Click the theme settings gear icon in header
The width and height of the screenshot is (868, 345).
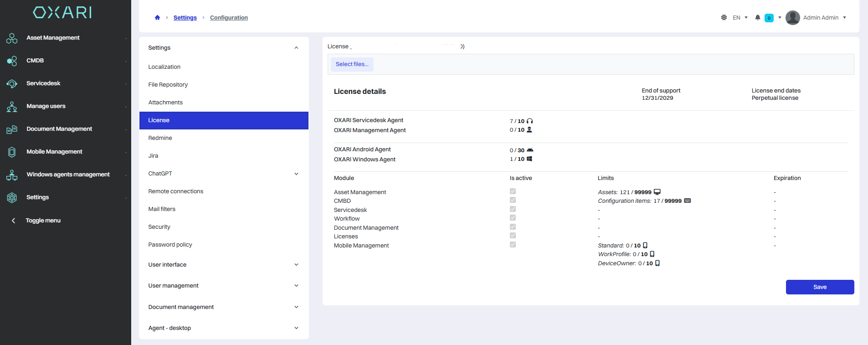pyautogui.click(x=724, y=18)
